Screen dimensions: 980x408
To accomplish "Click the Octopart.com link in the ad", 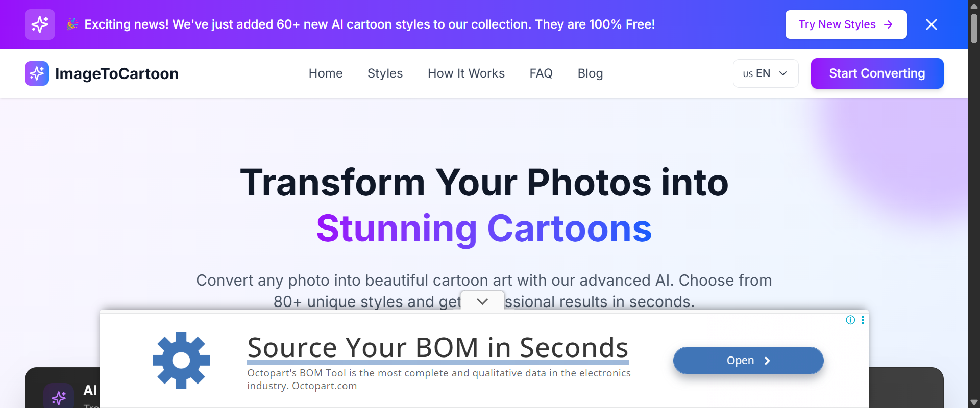I will click(x=324, y=386).
